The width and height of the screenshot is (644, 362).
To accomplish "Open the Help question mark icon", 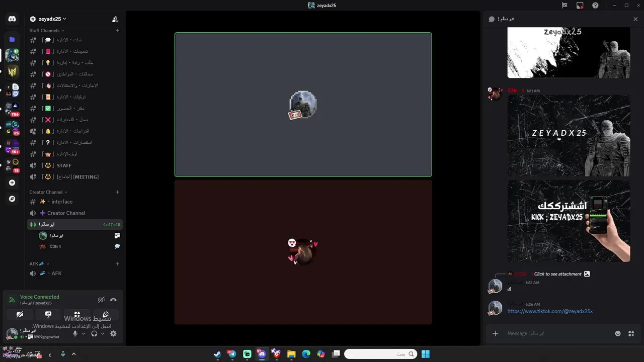I will coord(595,6).
